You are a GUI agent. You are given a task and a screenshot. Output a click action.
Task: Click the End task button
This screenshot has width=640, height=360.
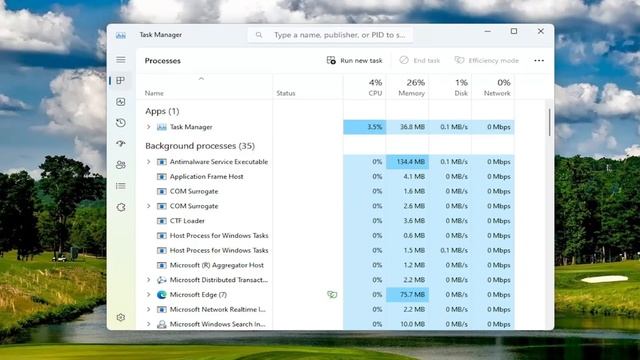click(x=420, y=60)
